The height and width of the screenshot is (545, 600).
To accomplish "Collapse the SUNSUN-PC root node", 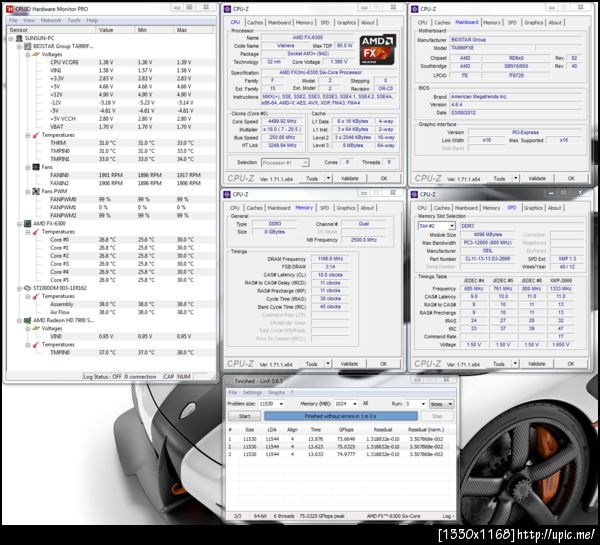I will tap(11, 38).
